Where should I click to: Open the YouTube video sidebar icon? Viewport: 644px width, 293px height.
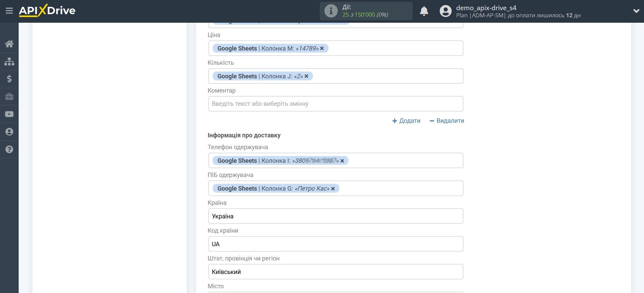coord(9,114)
